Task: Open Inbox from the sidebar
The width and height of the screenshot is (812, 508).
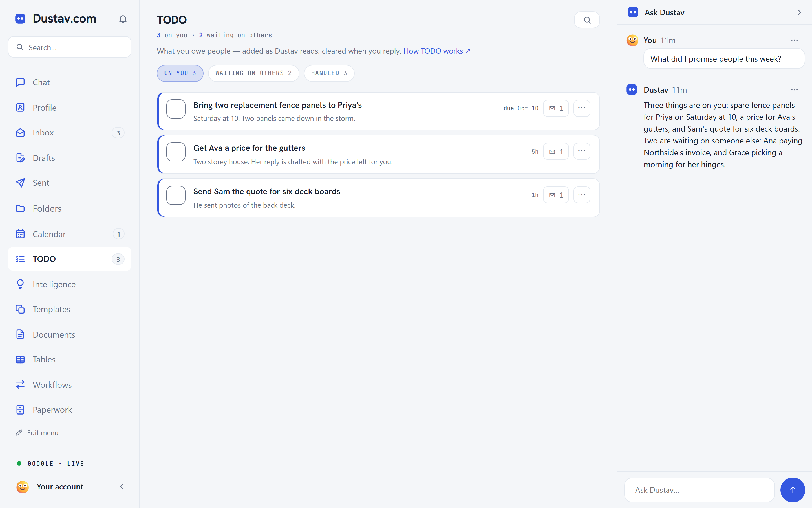Action: coord(69,133)
